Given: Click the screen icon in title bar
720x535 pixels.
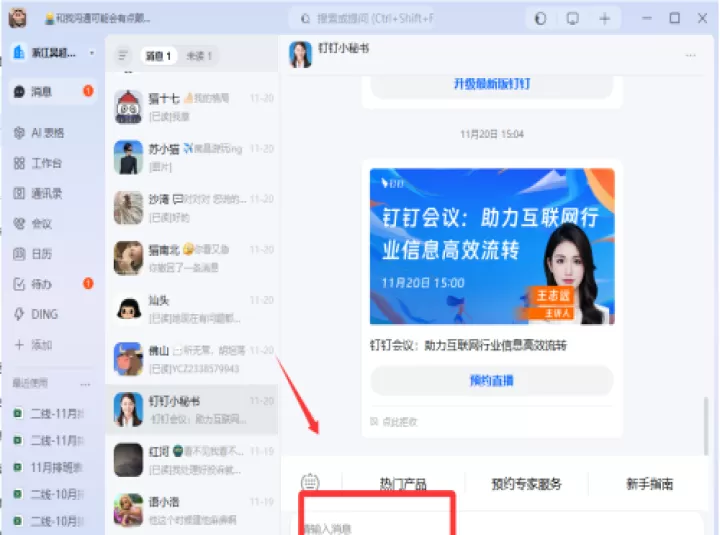Looking at the screenshot, I should click(x=573, y=18).
